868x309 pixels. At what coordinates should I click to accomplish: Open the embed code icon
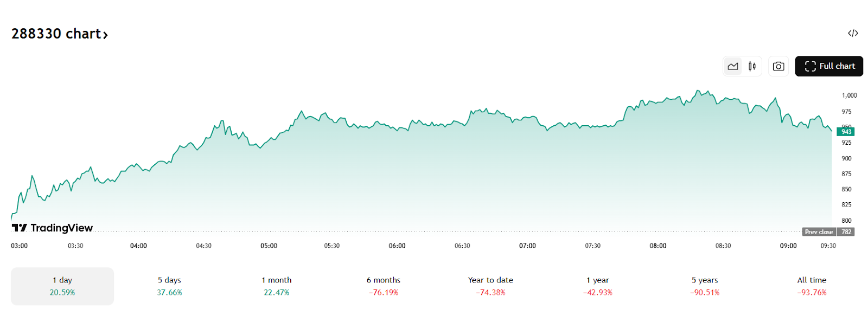pos(853,34)
